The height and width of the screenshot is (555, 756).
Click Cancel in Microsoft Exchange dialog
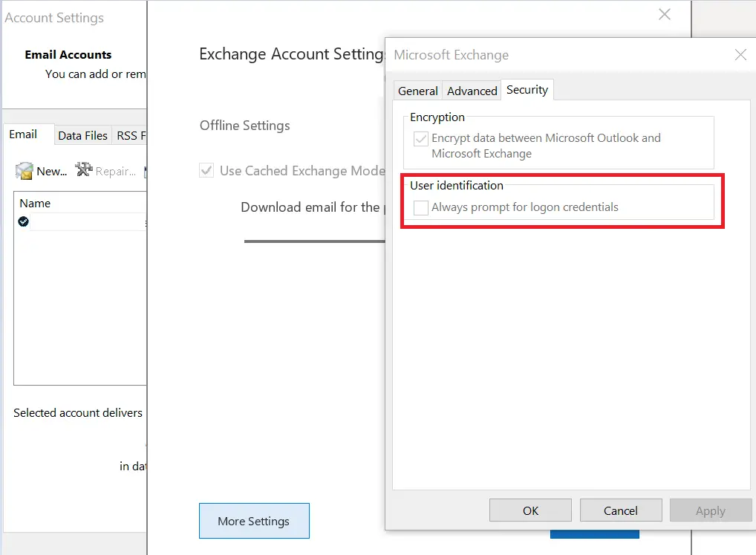coord(621,510)
